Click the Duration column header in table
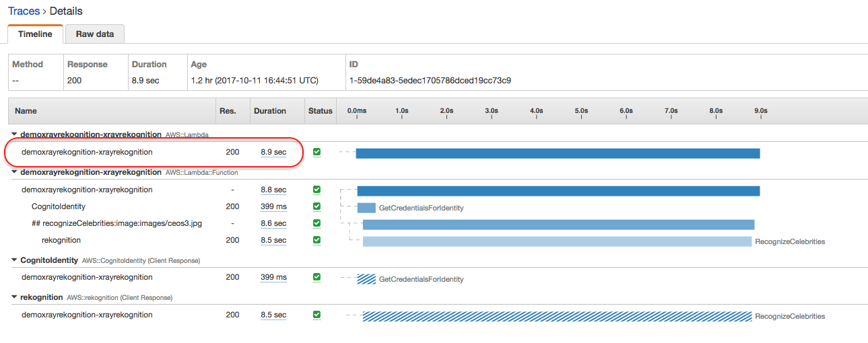This screenshot has height=343, width=868. point(269,110)
